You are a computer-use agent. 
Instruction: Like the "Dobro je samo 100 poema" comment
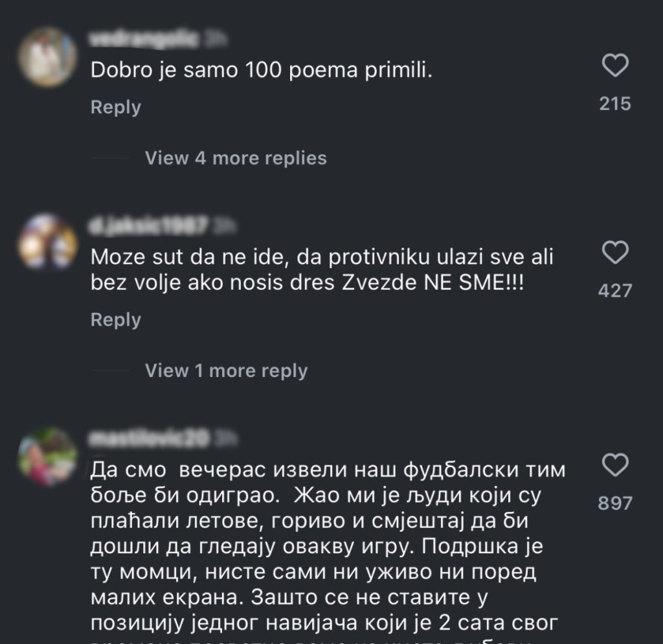pyautogui.click(x=614, y=67)
